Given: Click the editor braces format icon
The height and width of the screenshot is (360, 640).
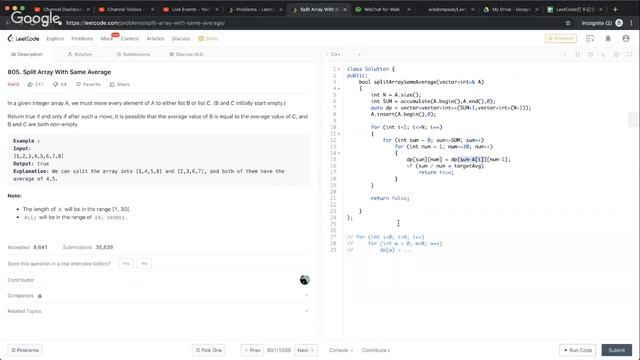Looking at the screenshot, I should (578, 54).
